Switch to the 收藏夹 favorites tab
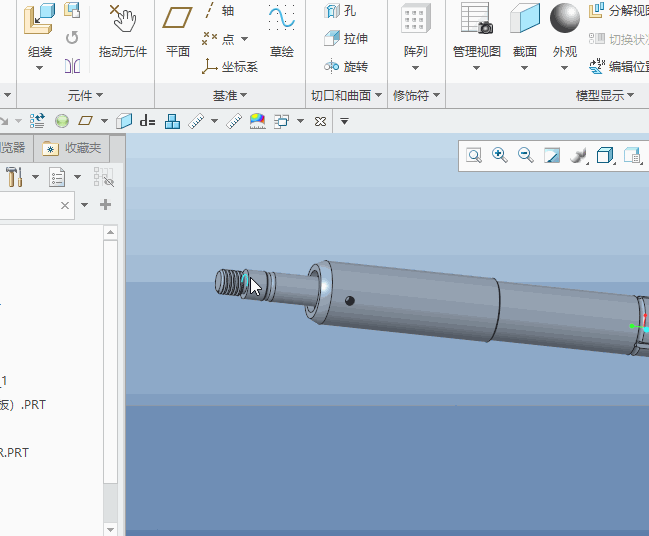 coord(72,148)
